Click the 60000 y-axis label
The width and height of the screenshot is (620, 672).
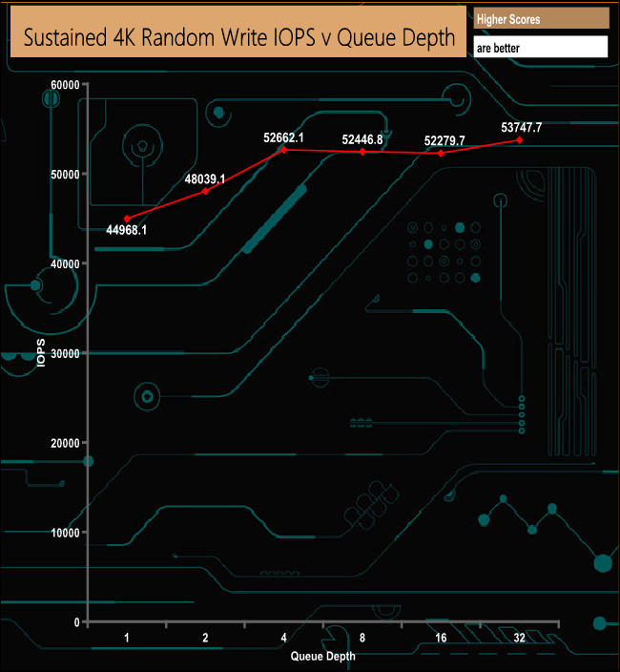coord(65,85)
